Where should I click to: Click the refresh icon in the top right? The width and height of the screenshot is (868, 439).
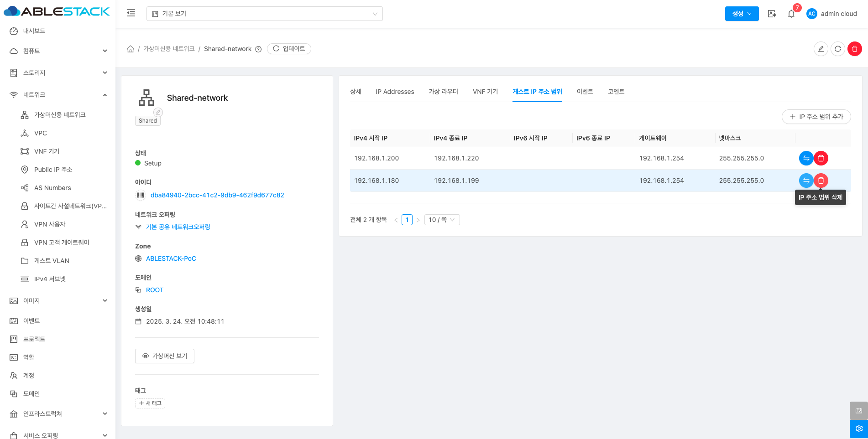tap(837, 49)
